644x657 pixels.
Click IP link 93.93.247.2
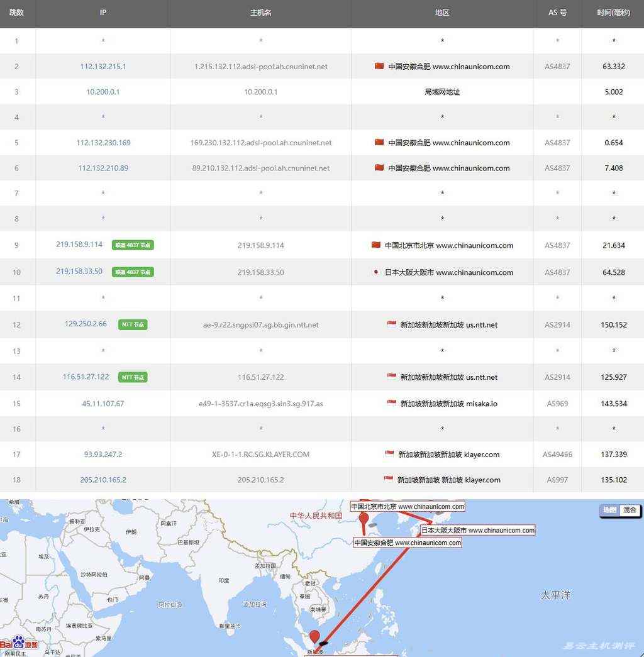[x=103, y=454]
